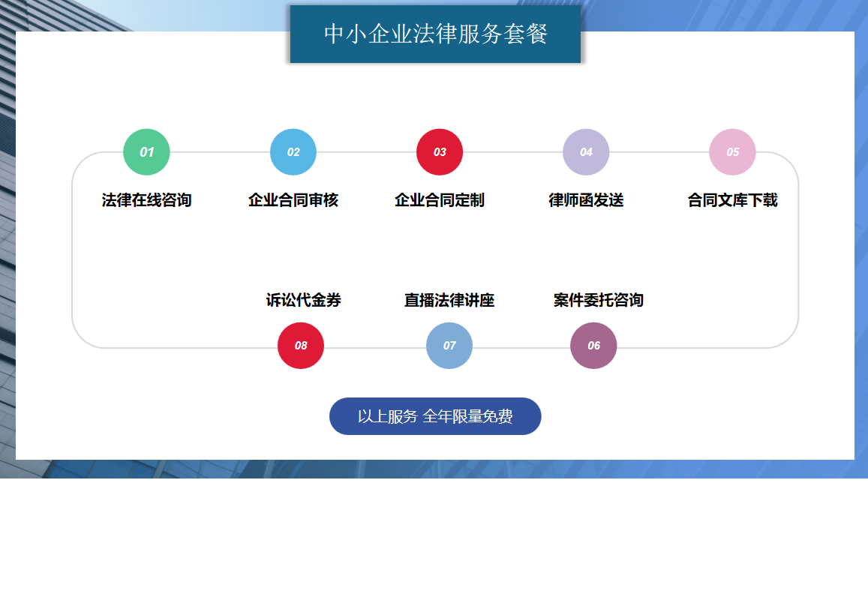This screenshot has width=868, height=600.
Task: Open the 直播法律讲座 service text
Action: pyautogui.click(x=449, y=300)
